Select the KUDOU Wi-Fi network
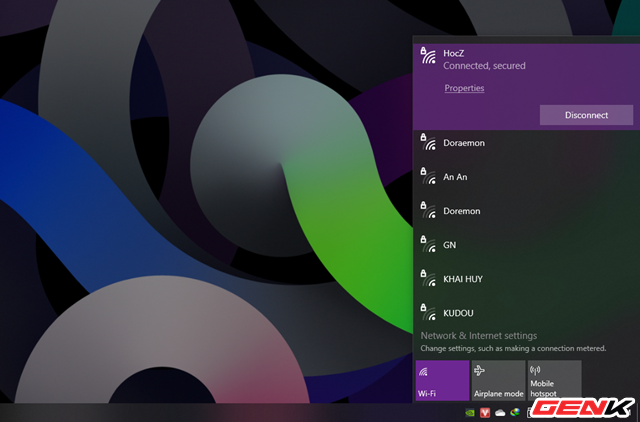Image resolution: width=640 pixels, height=422 pixels. pos(526,313)
